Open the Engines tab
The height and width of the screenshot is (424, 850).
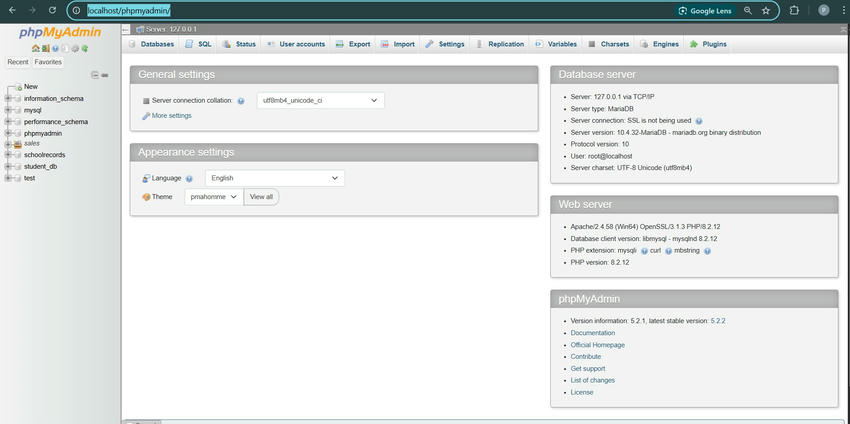pos(660,44)
